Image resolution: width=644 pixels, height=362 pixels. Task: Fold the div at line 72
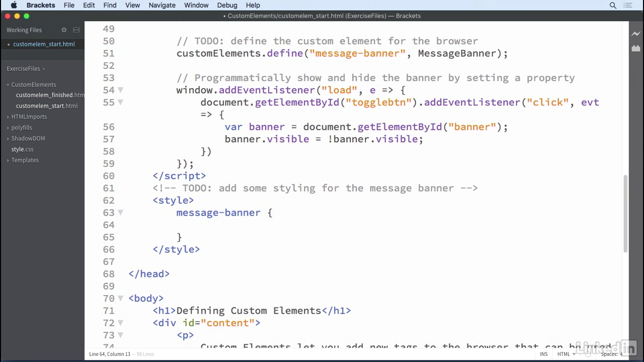[121, 323]
